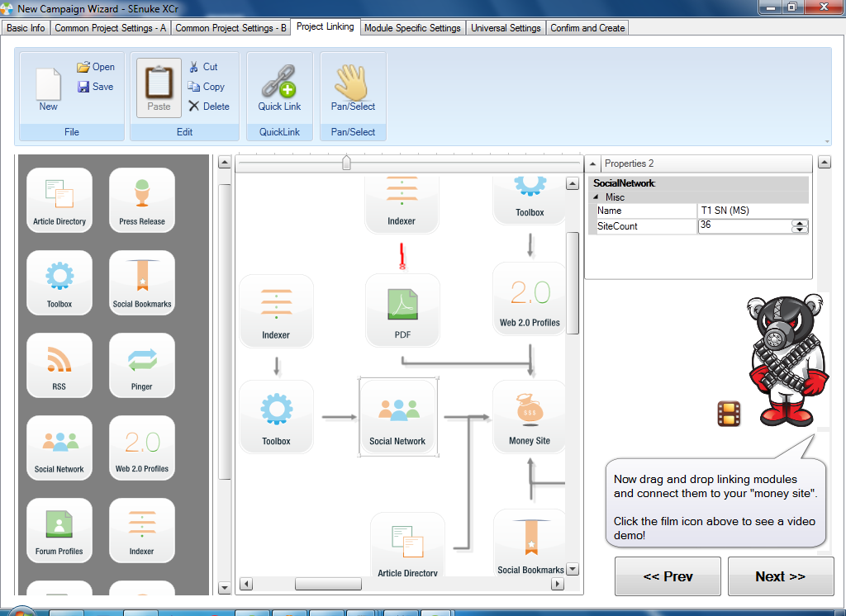Select the Social Network node on canvas

[398, 416]
